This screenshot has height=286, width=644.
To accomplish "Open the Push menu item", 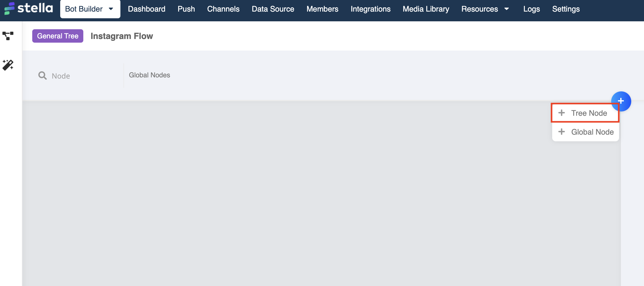I will (x=186, y=9).
